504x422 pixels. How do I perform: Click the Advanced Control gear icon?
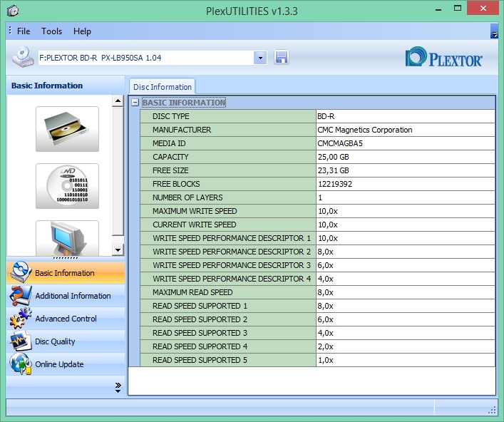20,319
